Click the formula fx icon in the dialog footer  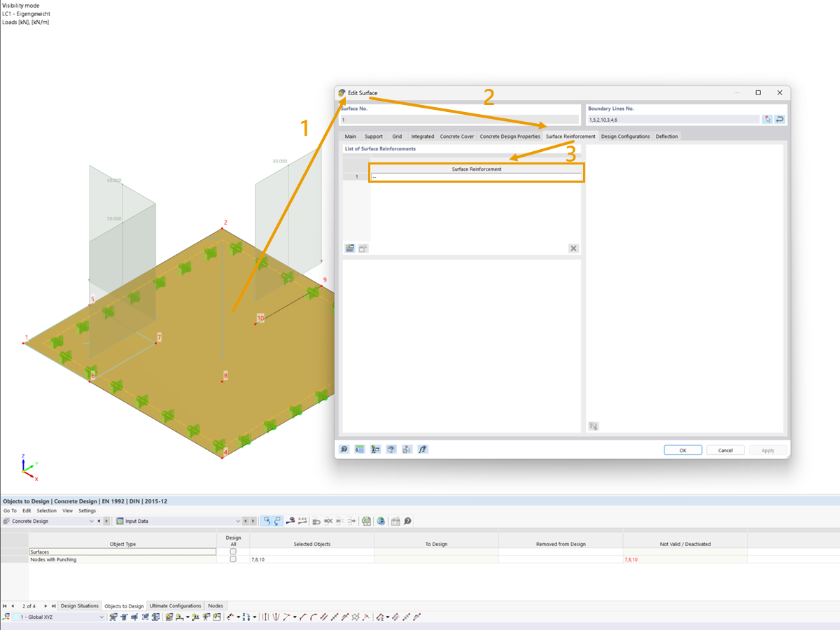pos(423,449)
